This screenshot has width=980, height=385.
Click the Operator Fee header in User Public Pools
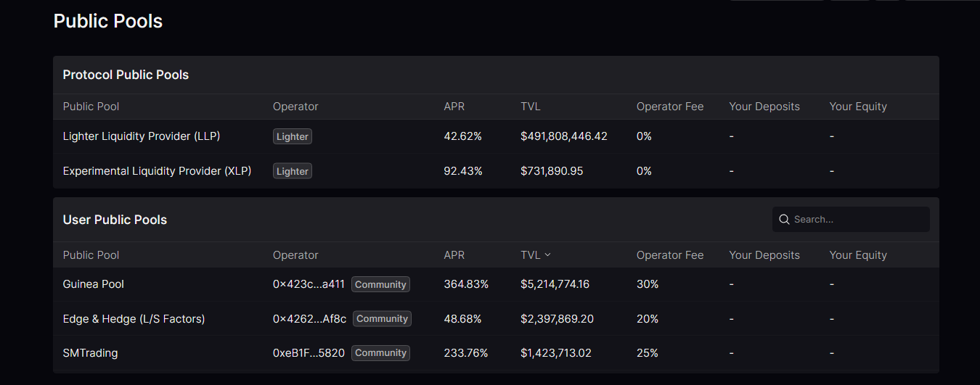click(670, 255)
